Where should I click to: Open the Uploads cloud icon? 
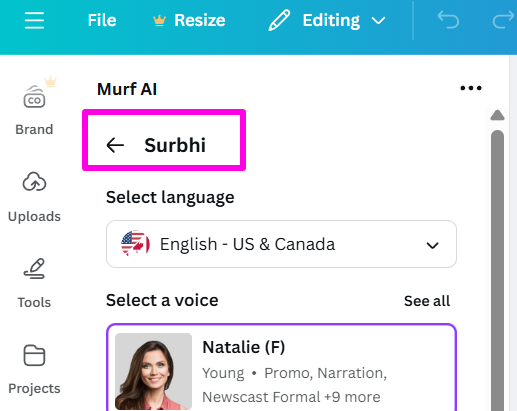tap(34, 182)
